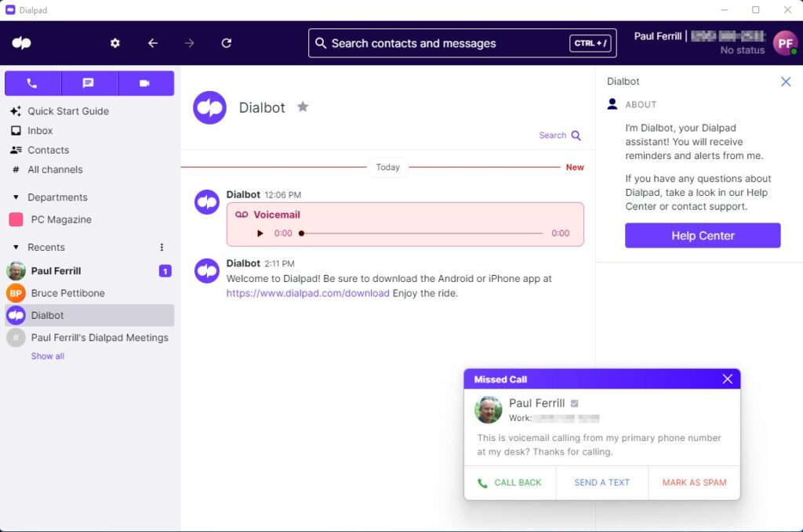Collapse the Departments section
Viewport: 803px width, 532px height.
click(x=16, y=197)
